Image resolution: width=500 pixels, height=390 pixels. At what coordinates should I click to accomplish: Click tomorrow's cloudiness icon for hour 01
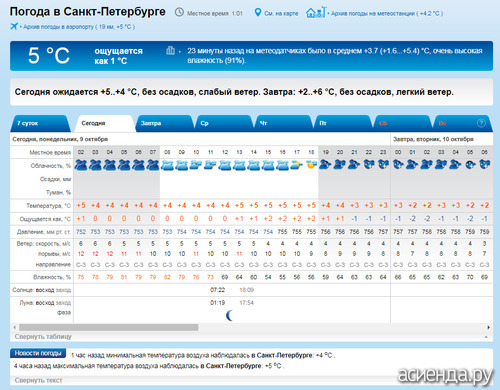click(x=412, y=164)
